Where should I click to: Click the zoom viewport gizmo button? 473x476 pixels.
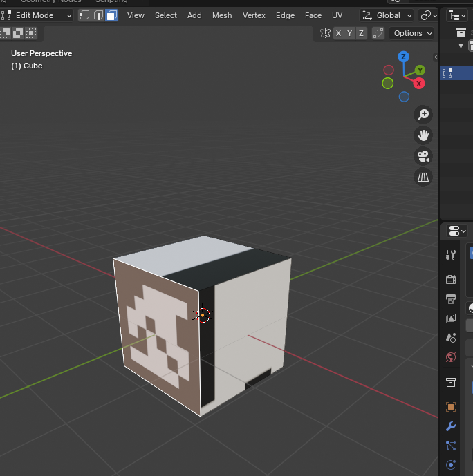pyautogui.click(x=423, y=115)
